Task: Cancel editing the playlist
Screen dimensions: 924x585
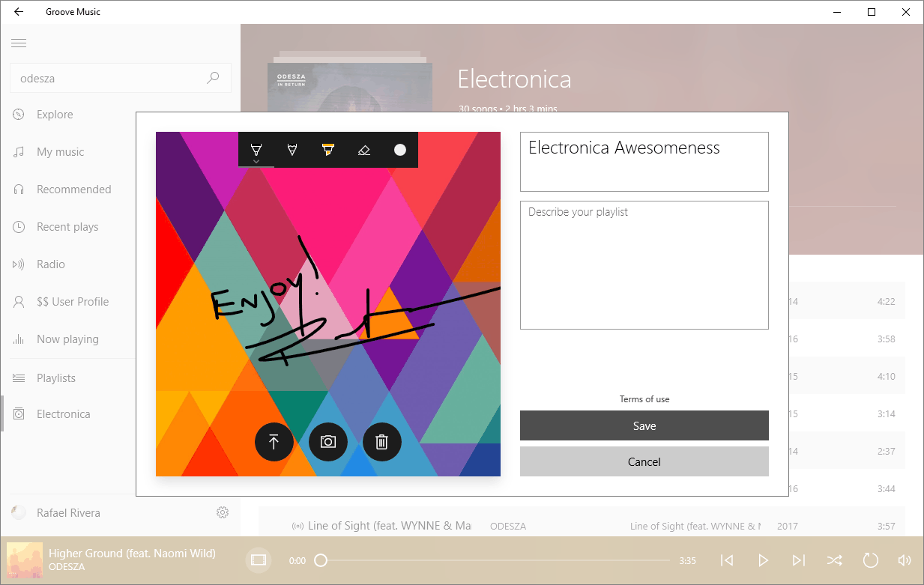Action: (644, 461)
